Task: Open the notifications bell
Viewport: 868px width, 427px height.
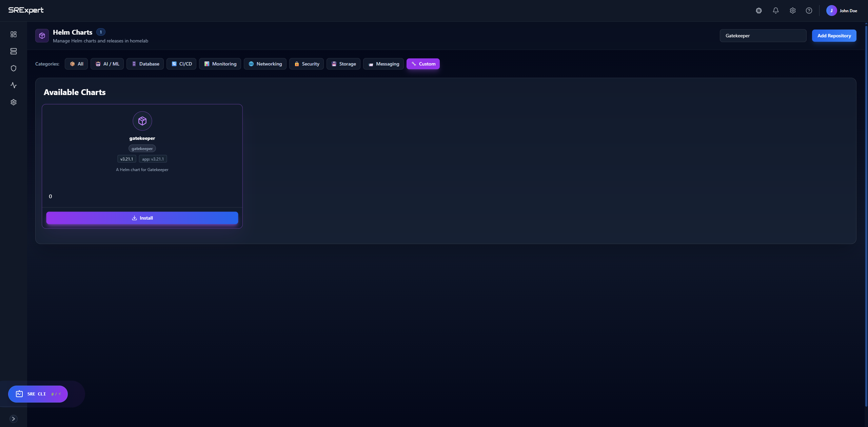Action: coord(775,11)
